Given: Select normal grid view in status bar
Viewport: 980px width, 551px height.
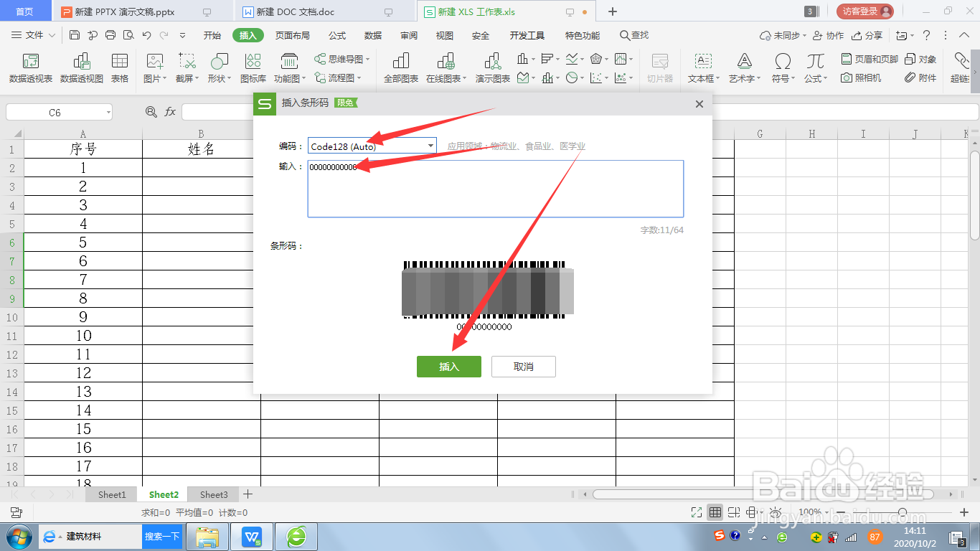Looking at the screenshot, I should click(715, 512).
